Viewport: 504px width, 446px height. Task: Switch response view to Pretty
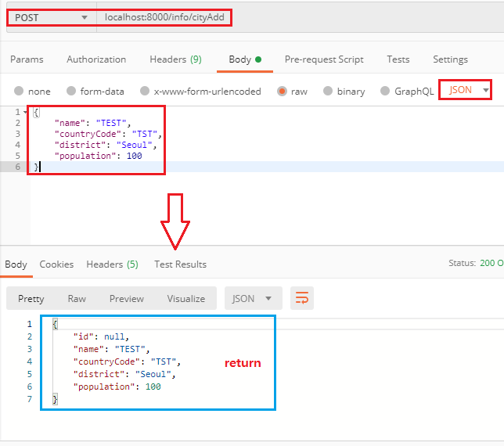point(31,299)
